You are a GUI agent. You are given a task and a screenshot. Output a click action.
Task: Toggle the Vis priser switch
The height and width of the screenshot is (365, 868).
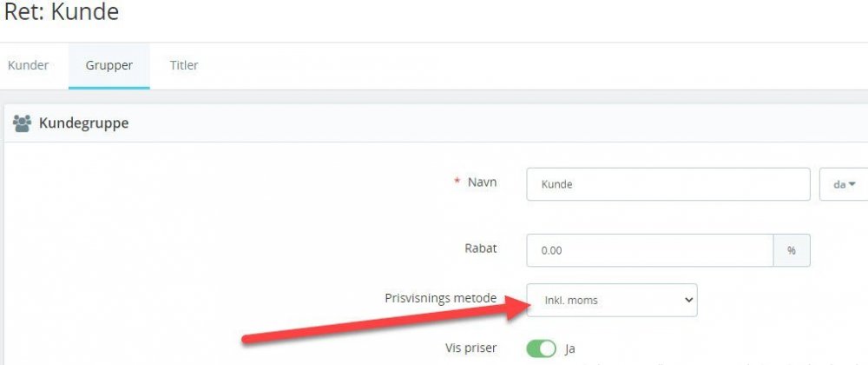(541, 348)
